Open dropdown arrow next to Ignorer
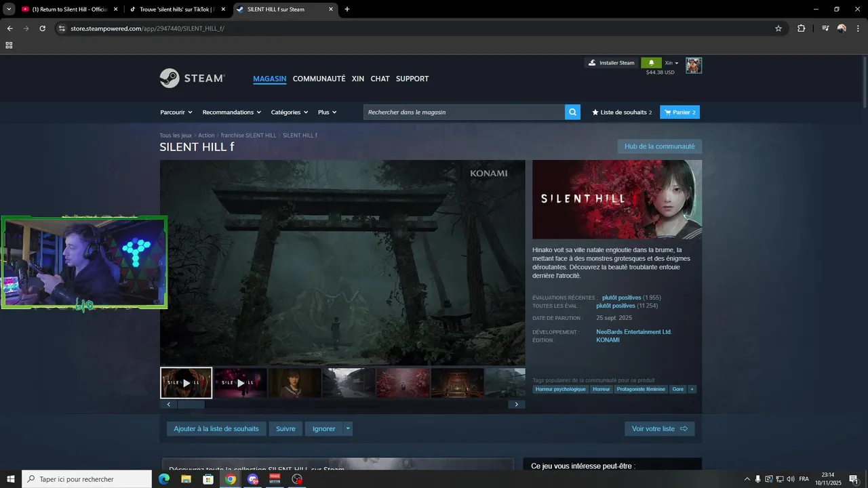This screenshot has height=488, width=868. 348,428
